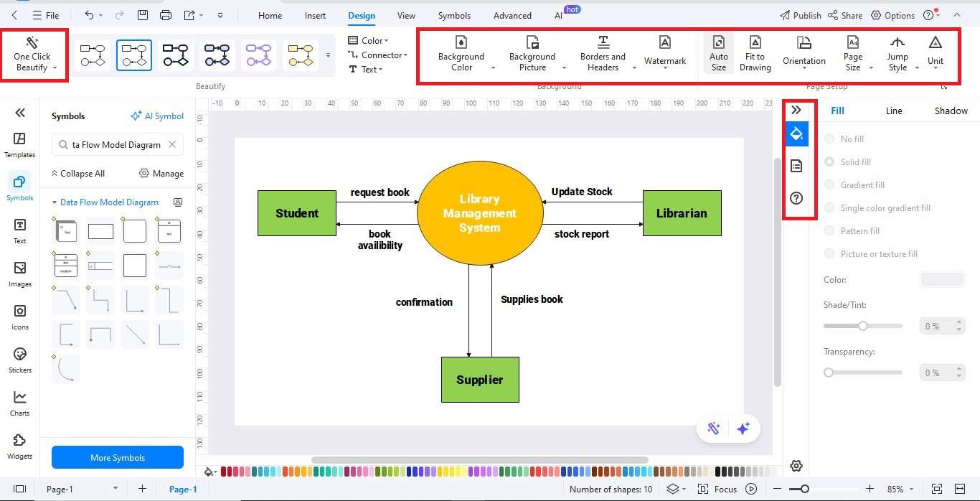Collapse the left sidebar with double chevron

click(x=20, y=113)
